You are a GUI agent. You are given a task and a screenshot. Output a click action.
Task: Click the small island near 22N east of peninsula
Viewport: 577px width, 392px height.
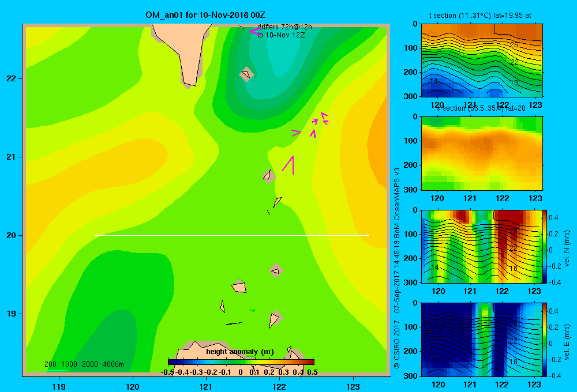coord(246,74)
